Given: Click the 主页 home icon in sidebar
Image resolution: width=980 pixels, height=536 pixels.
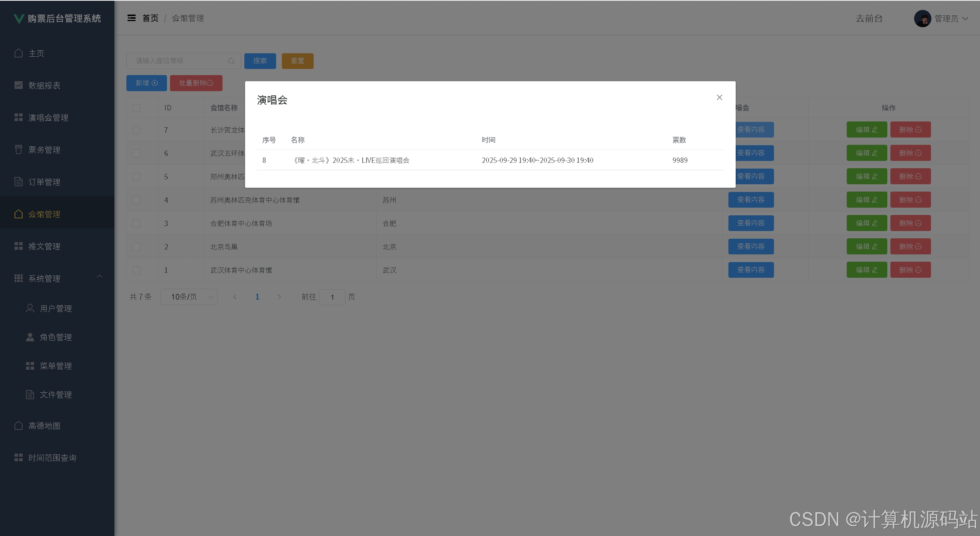Looking at the screenshot, I should pos(18,53).
